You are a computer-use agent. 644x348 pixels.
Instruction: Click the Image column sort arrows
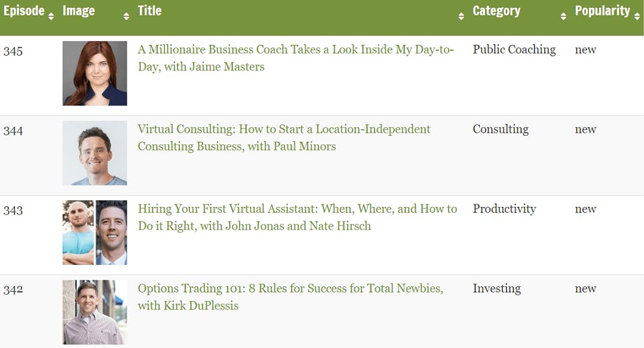pyautogui.click(x=126, y=16)
